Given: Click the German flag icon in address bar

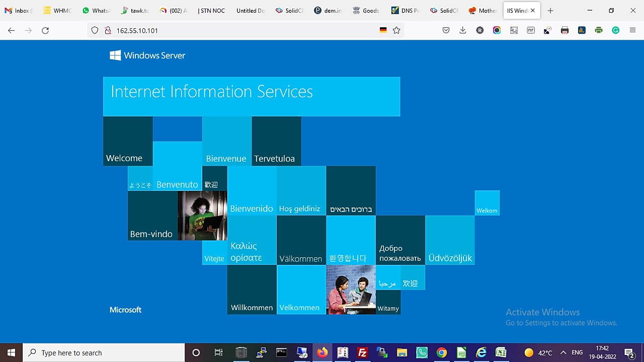Looking at the screenshot, I should coord(383,30).
